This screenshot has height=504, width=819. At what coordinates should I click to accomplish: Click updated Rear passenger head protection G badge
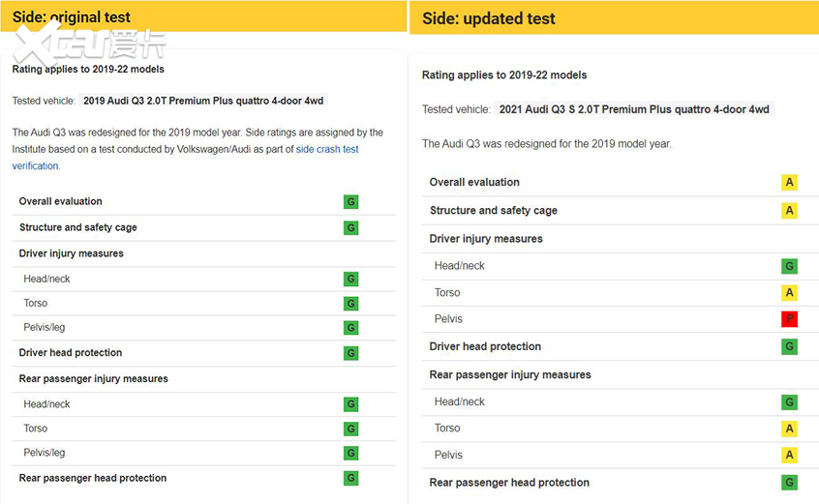pos(789,482)
